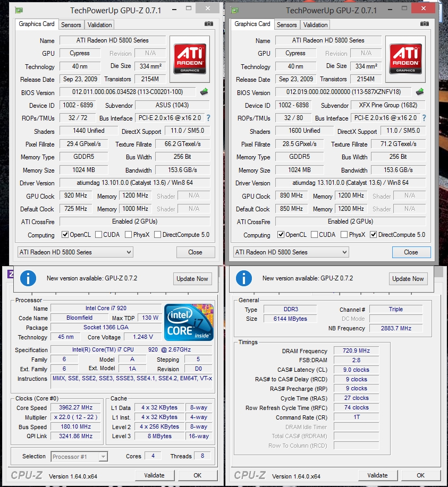Image resolution: width=448 pixels, height=487 pixels.
Task: Click the Core Speed value 3962.27 MHz
Action: (76, 407)
